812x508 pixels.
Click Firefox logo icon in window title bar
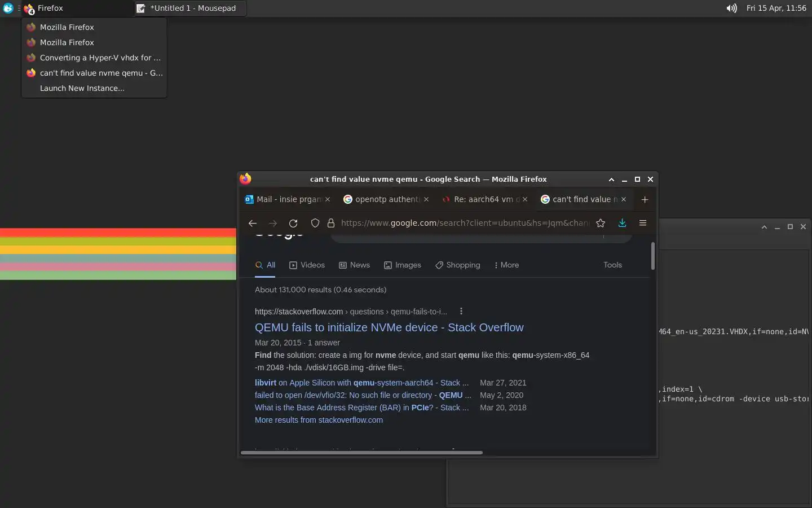(x=245, y=179)
